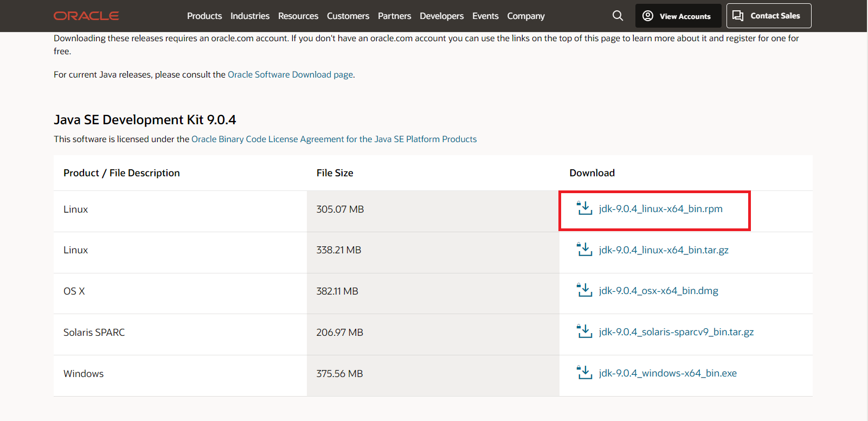Image resolution: width=868 pixels, height=421 pixels.
Task: Click the Product / File Description column header
Action: tap(121, 173)
